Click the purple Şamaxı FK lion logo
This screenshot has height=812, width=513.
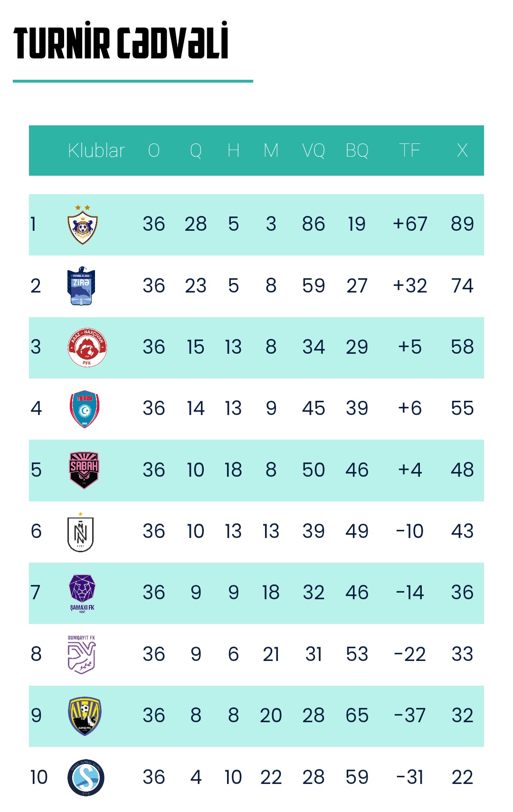(82, 593)
